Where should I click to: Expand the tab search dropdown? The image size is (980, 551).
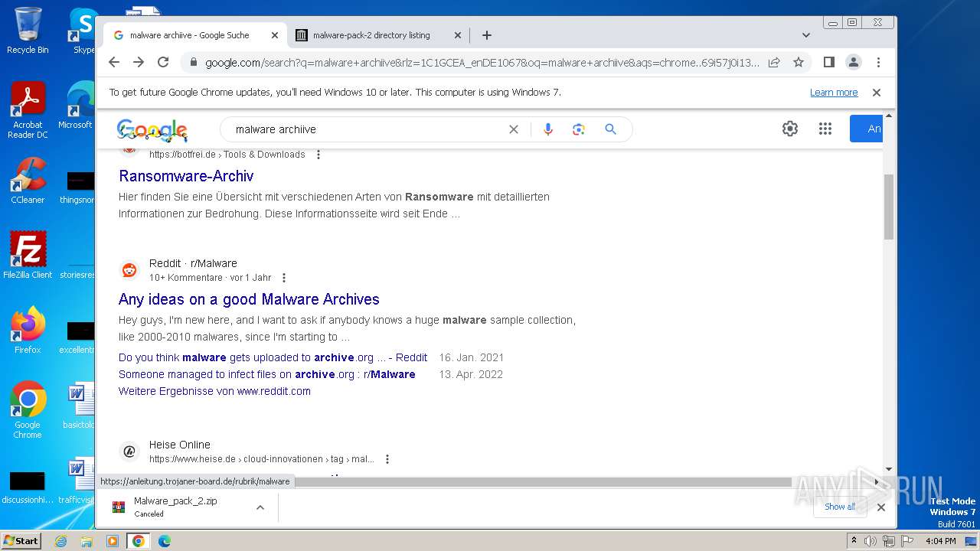click(805, 35)
